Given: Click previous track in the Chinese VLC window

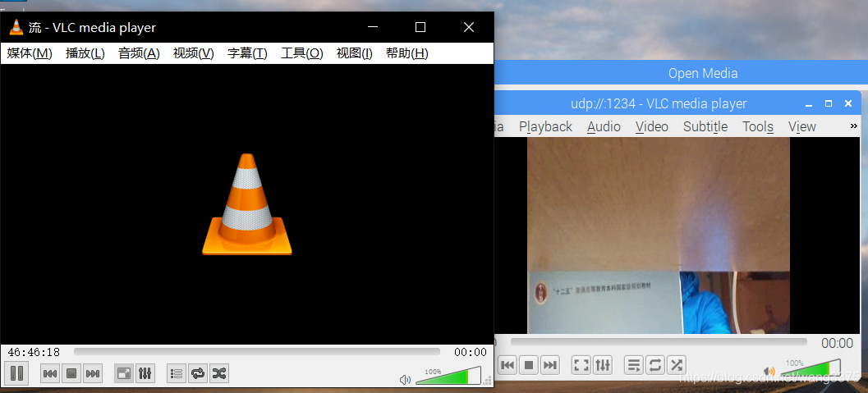Looking at the screenshot, I should coord(50,373).
